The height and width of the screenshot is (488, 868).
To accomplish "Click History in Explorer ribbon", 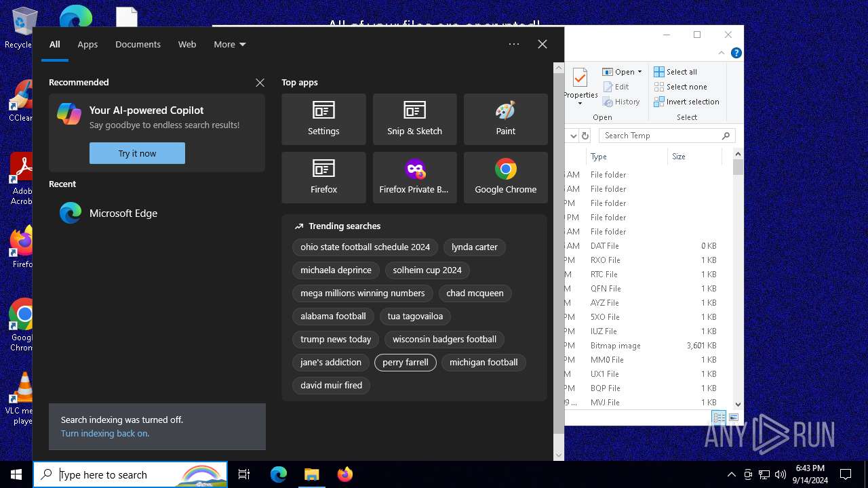I will [x=620, y=102].
